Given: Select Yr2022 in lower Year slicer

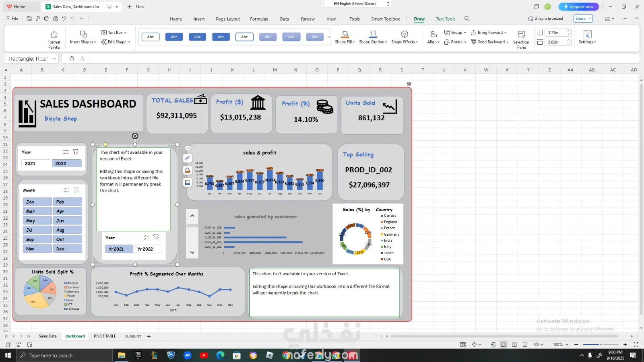Looking at the screenshot, I should click(148, 249).
